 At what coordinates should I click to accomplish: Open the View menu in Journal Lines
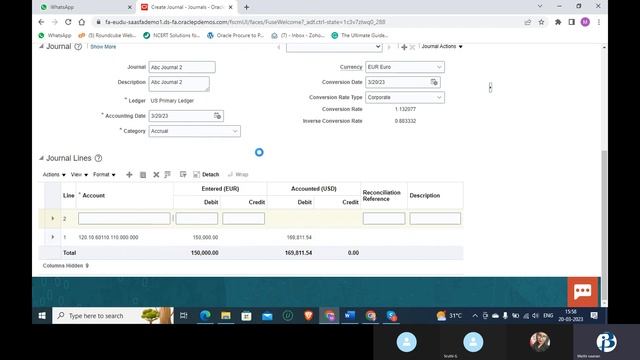[x=79, y=175]
